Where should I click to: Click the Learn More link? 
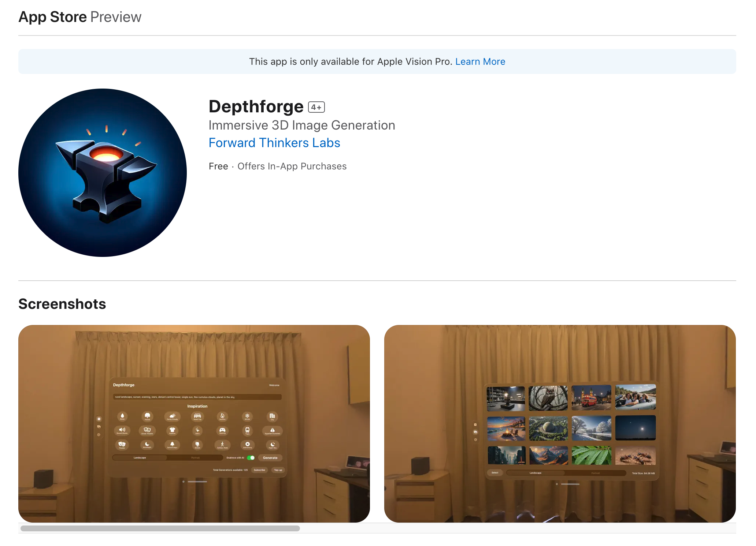(480, 61)
